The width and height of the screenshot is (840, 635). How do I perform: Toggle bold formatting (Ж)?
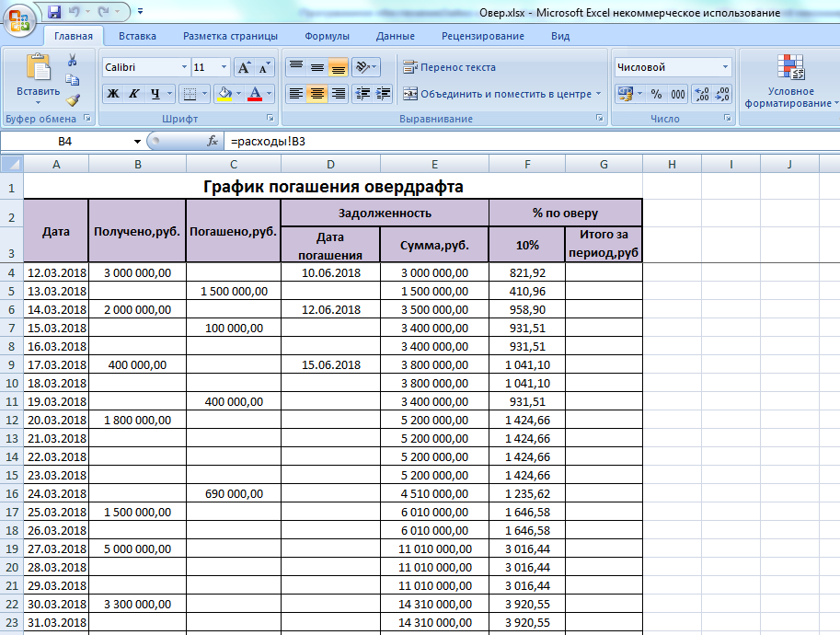(x=113, y=94)
